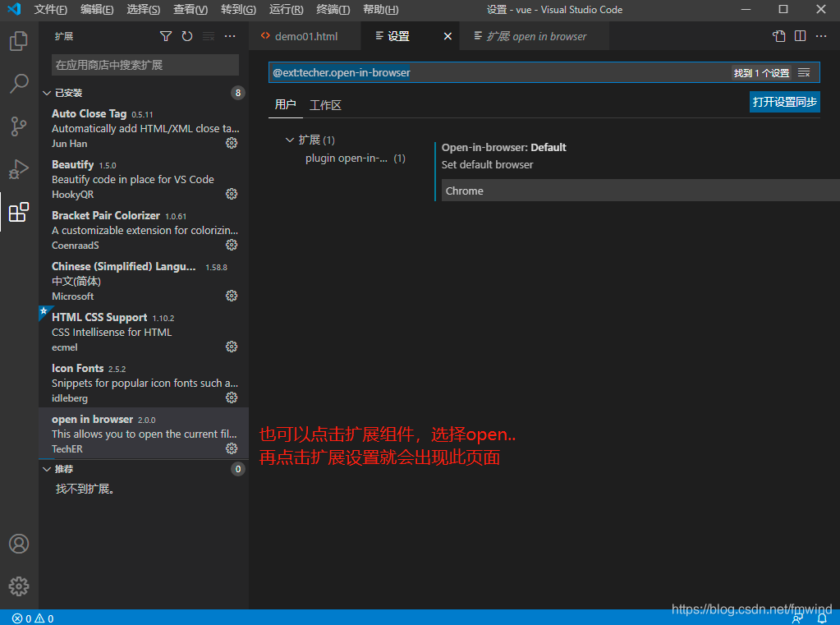Select the Auto Close Tag extension
840x625 pixels.
pyautogui.click(x=144, y=128)
